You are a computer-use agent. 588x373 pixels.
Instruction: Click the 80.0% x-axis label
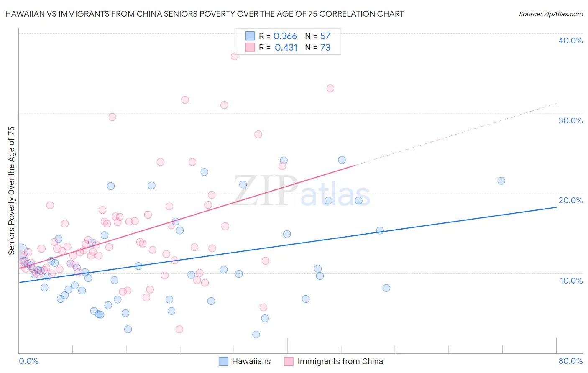(570, 361)
